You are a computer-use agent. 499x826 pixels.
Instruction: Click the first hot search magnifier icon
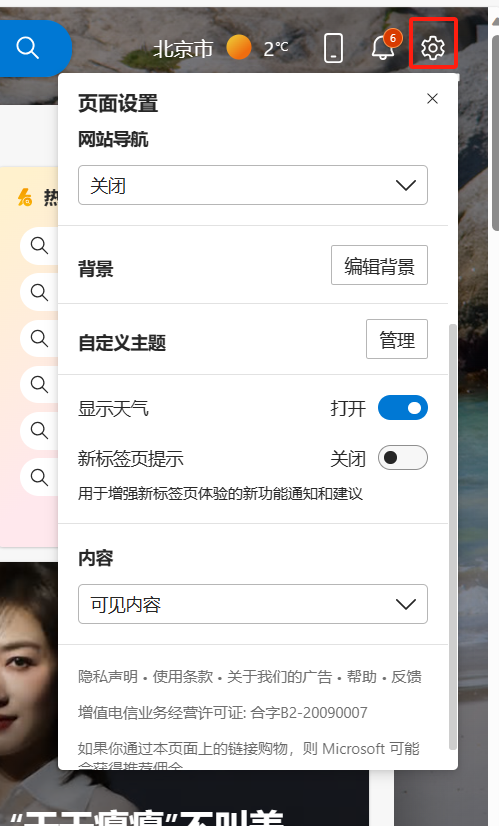click(39, 245)
